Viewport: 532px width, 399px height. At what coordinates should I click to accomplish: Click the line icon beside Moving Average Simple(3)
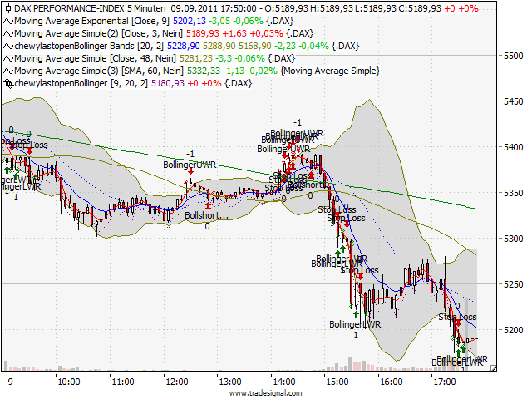8,71
